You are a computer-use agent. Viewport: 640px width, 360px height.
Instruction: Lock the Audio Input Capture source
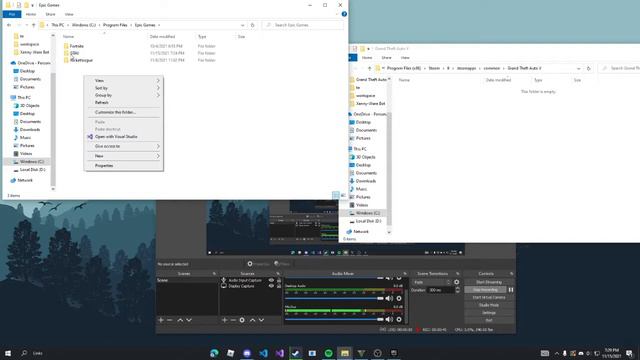click(x=279, y=280)
